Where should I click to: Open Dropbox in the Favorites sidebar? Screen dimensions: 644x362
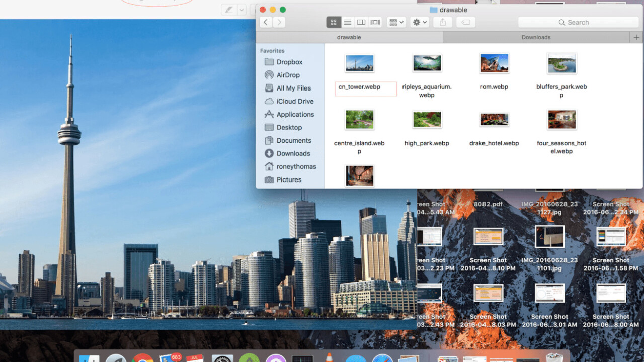click(x=289, y=62)
